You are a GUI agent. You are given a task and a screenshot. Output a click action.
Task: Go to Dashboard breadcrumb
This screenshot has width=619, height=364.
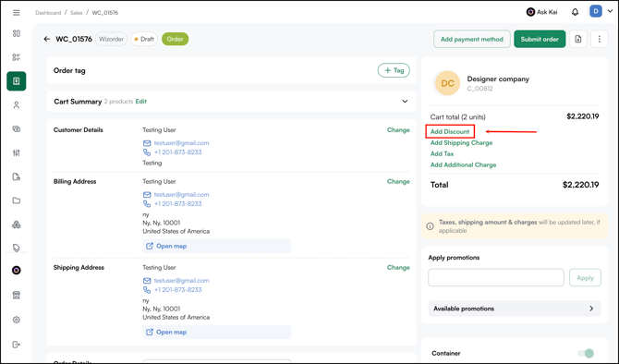coord(48,13)
